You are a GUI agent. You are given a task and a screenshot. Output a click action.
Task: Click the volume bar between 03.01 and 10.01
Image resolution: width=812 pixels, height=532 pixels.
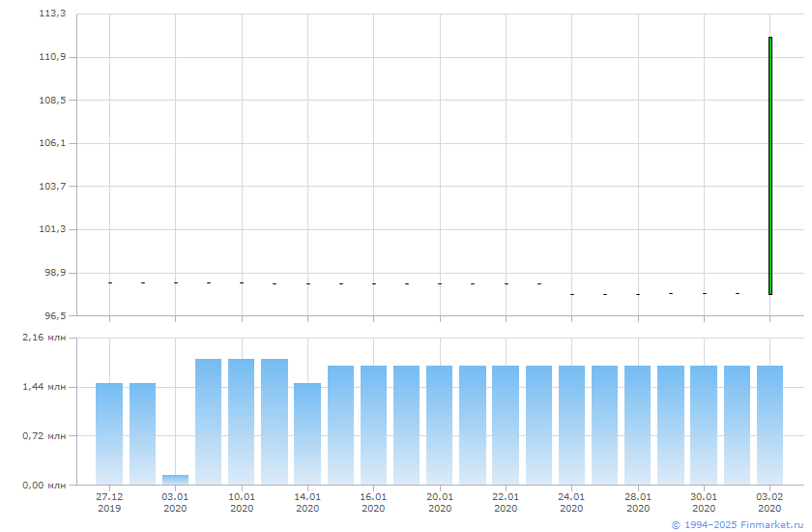(x=208, y=422)
